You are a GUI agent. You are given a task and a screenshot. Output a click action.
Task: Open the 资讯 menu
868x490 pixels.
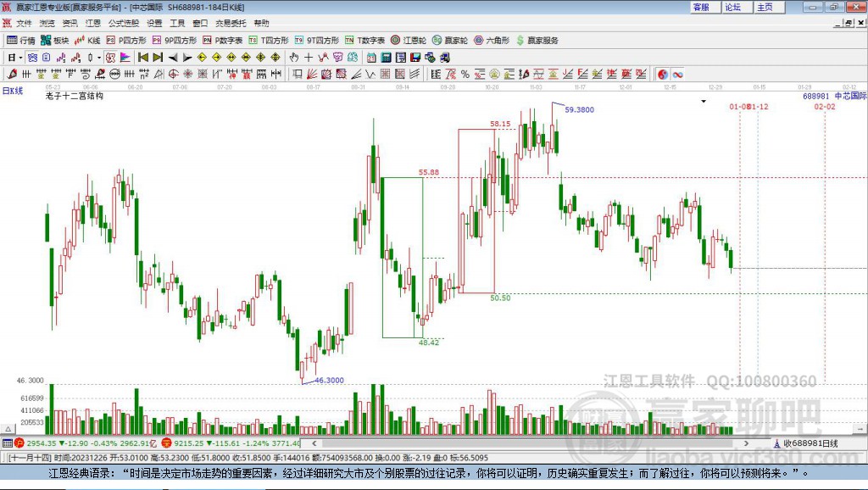(70, 23)
